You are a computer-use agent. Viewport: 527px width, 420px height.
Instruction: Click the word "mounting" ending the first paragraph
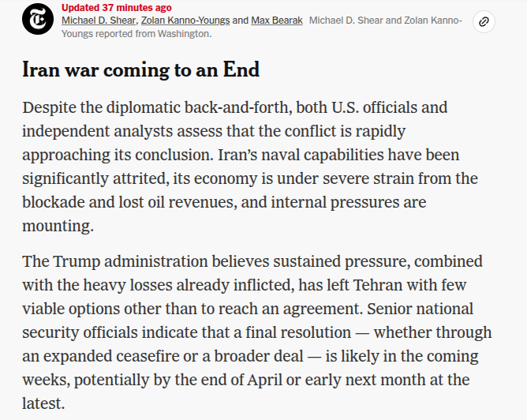57,225
